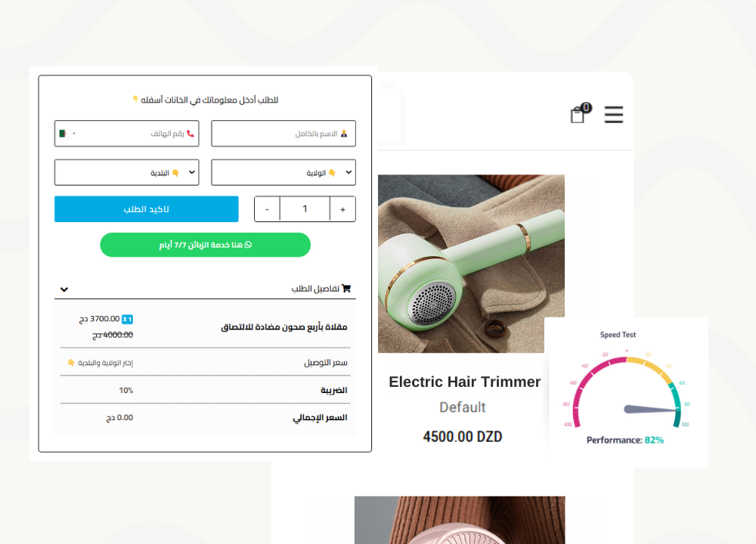
Task: Click the speed test gauge needle
Action: pyautogui.click(x=652, y=410)
